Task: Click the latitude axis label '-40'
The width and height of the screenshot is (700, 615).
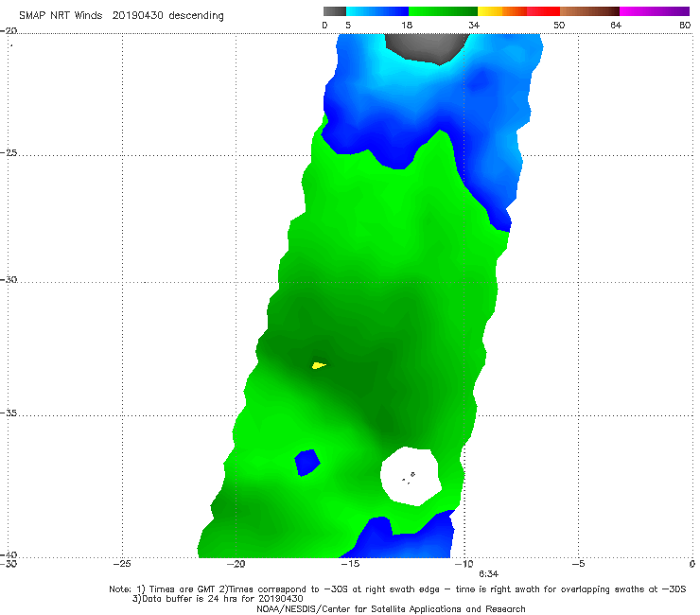Action: 9,554
